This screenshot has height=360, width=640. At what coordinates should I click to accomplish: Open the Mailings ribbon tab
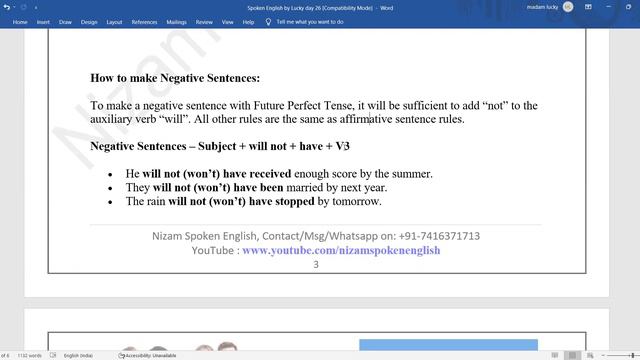(x=176, y=22)
